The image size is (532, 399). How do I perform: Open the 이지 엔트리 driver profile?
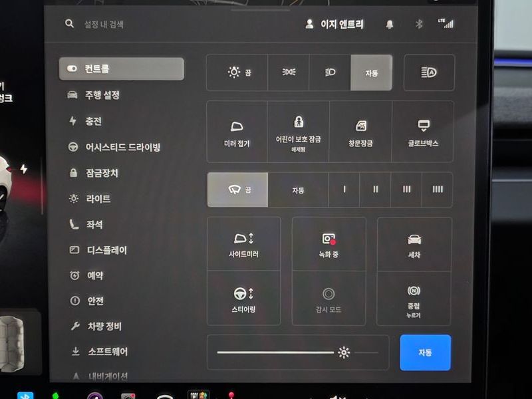coord(334,24)
